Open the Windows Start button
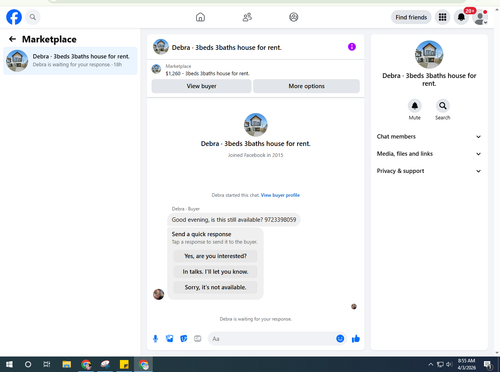Screen dimensions: 500x372 click(x=9, y=364)
